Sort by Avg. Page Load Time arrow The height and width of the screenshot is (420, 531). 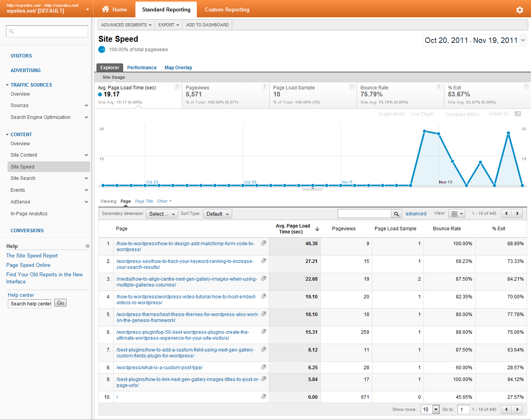317,229
